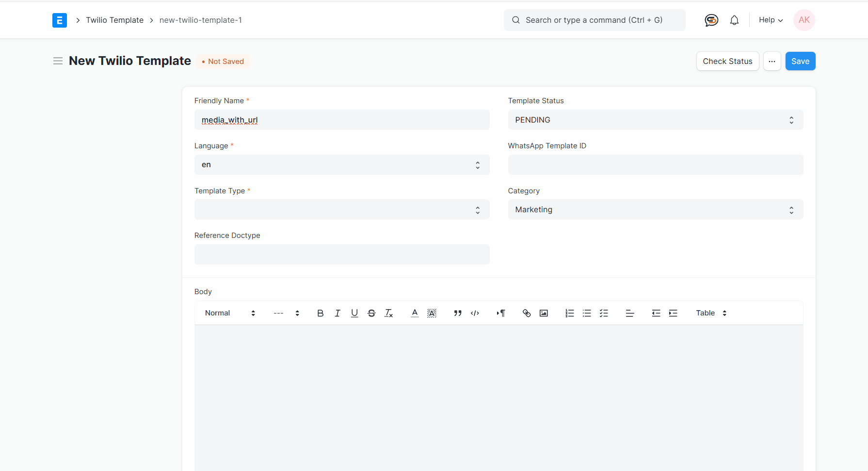This screenshot has height=471, width=868.
Task: Toggle the checklist formatting
Action: [604, 313]
